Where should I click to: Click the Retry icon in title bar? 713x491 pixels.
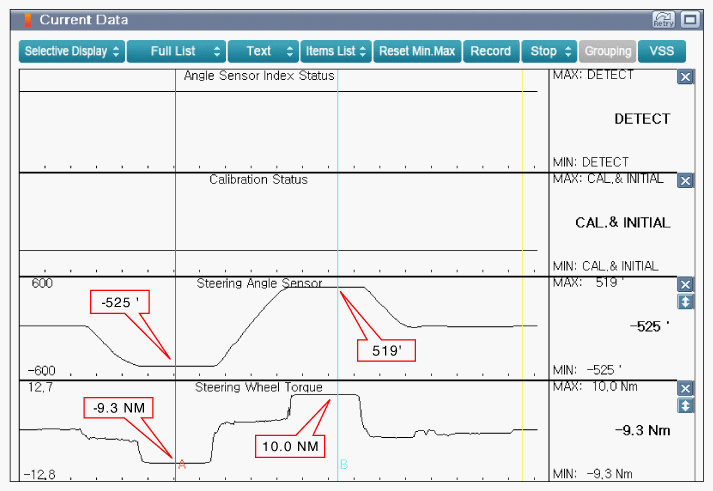click(x=663, y=20)
